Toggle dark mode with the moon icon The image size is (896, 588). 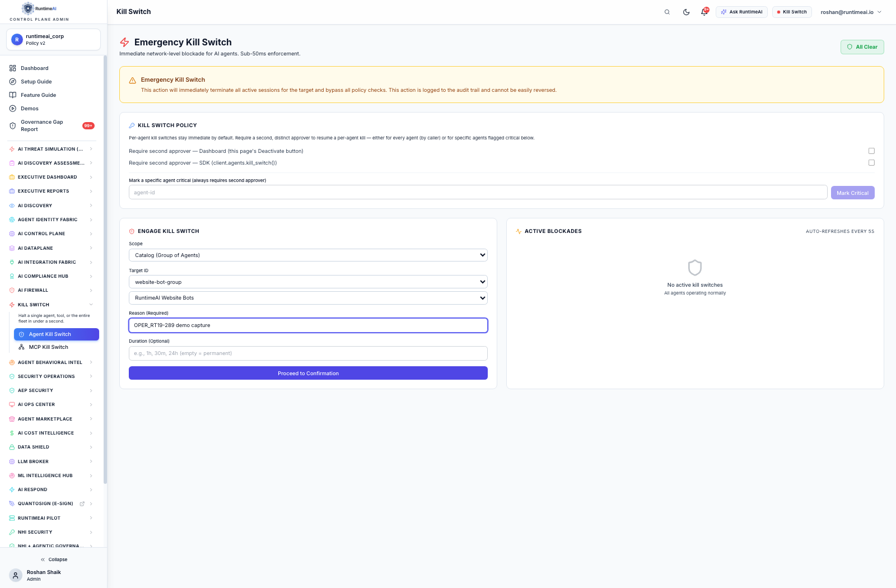686,12
